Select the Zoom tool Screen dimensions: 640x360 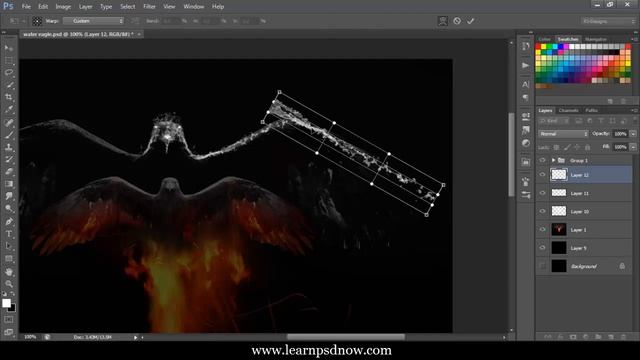9,284
